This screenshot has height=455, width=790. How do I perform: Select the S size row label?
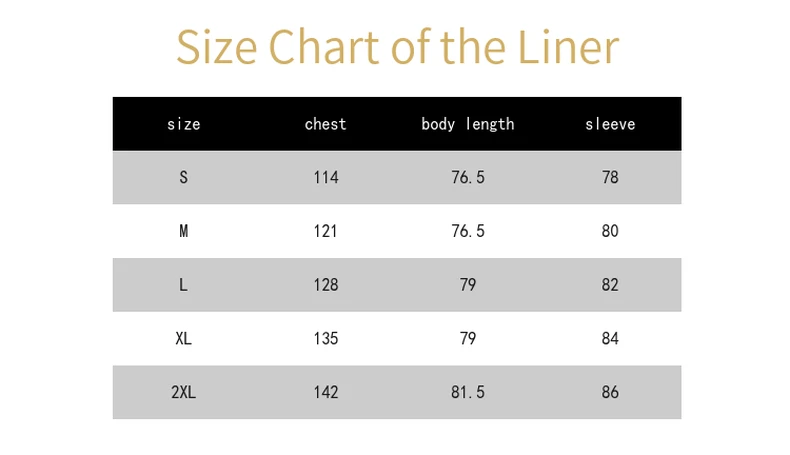tap(183, 177)
